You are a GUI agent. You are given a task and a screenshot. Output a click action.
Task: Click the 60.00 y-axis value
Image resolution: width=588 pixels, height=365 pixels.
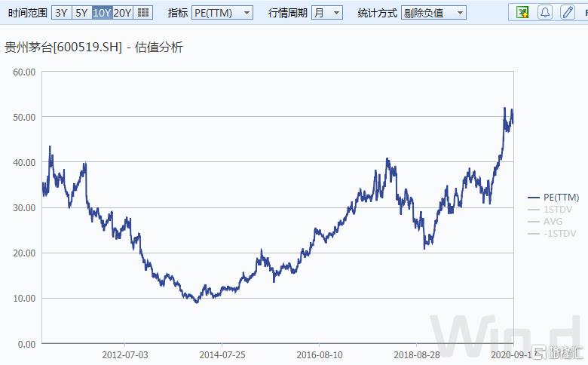click(24, 72)
